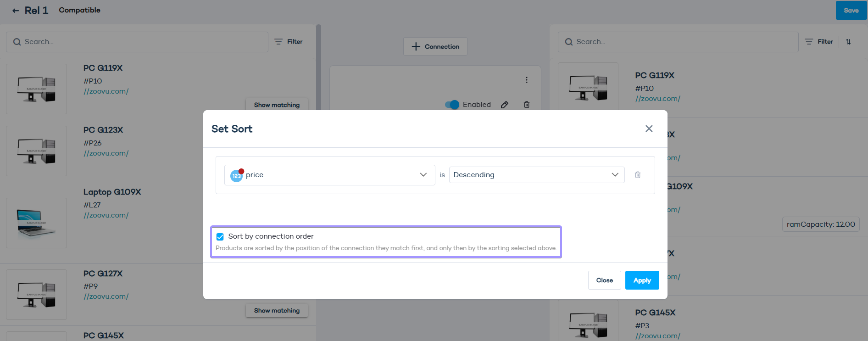Open PC G123X thumbnail in left panel
Image resolution: width=868 pixels, height=341 pixels.
[x=36, y=151]
